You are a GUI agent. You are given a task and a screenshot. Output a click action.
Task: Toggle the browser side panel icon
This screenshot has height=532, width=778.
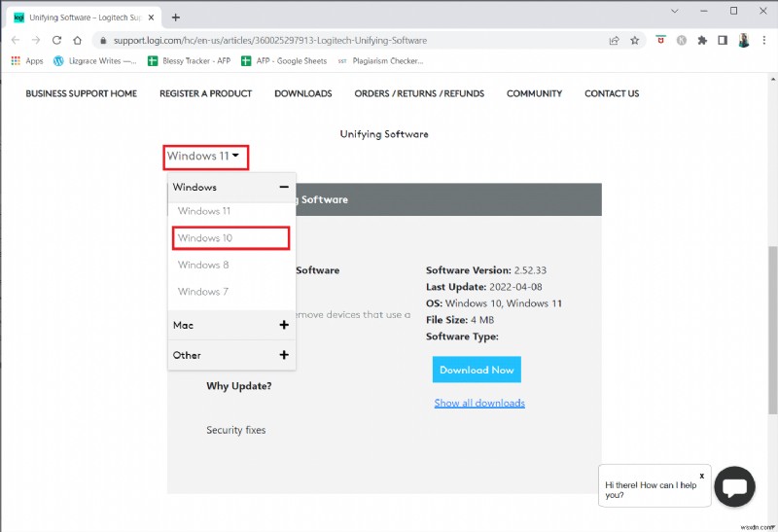tap(723, 41)
